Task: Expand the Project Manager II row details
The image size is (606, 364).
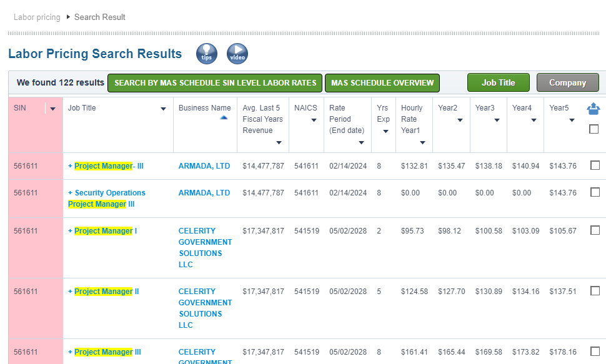Action: coord(71,292)
